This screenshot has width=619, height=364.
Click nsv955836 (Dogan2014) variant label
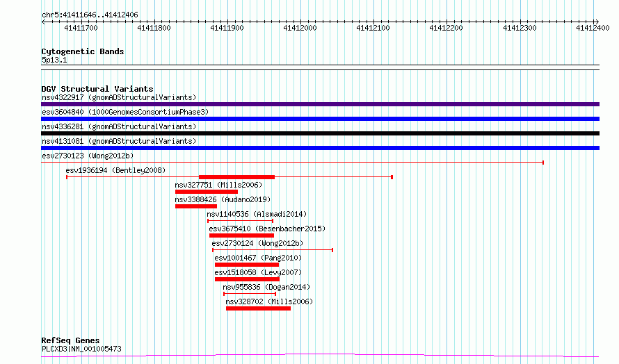tap(266, 287)
